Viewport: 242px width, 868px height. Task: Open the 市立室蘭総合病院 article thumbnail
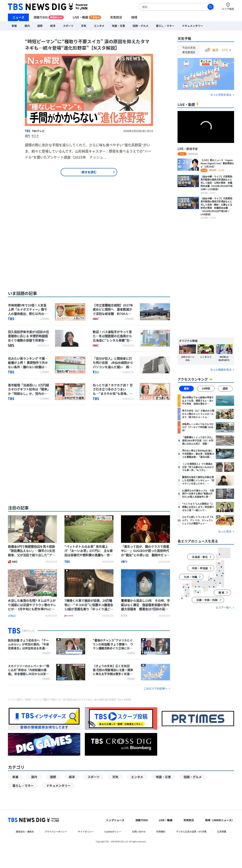click(155, 312)
